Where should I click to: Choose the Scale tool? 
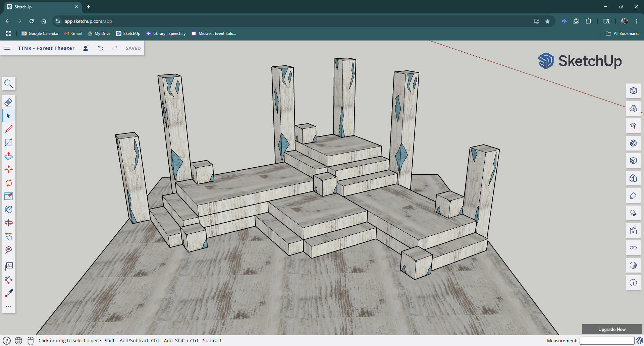[9, 196]
